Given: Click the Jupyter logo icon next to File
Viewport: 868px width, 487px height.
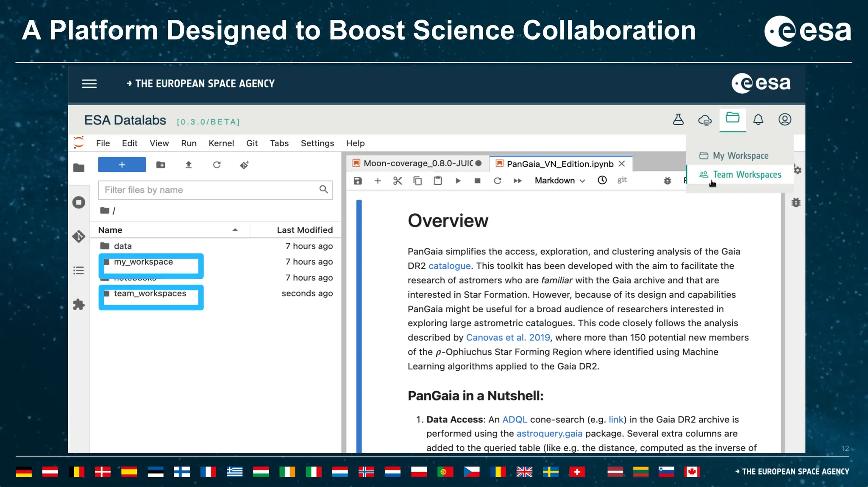Looking at the screenshot, I should point(79,143).
